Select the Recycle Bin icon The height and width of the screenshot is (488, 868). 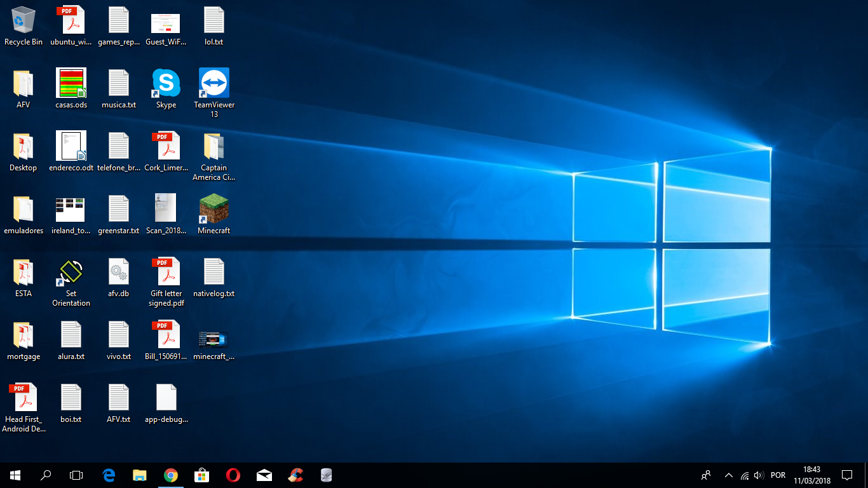click(24, 21)
